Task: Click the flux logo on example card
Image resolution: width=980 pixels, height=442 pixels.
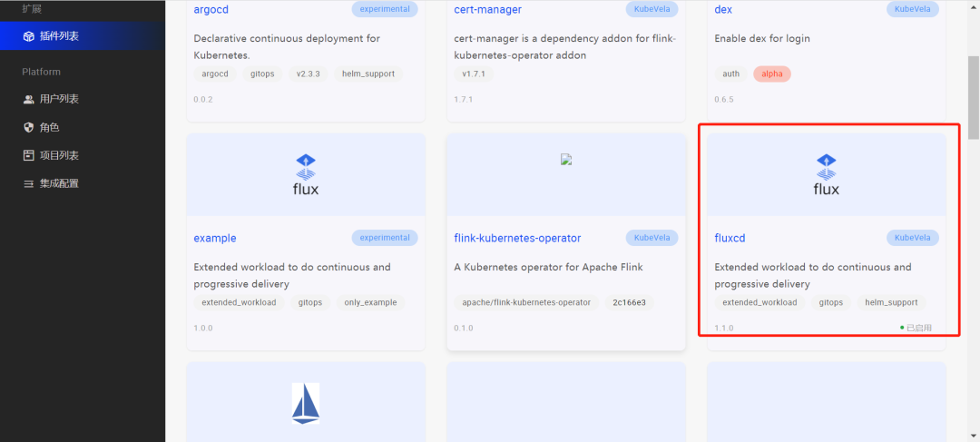Action: (306, 174)
